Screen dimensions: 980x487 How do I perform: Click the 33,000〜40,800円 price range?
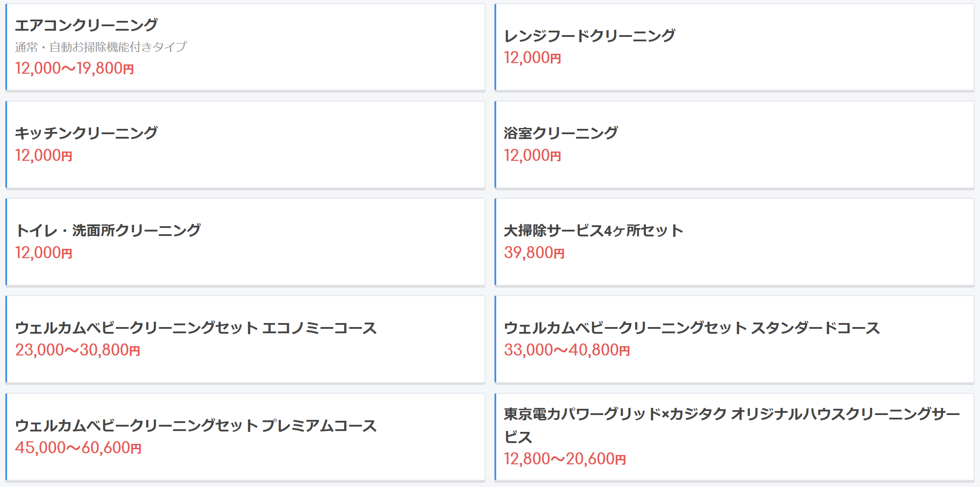click(566, 350)
